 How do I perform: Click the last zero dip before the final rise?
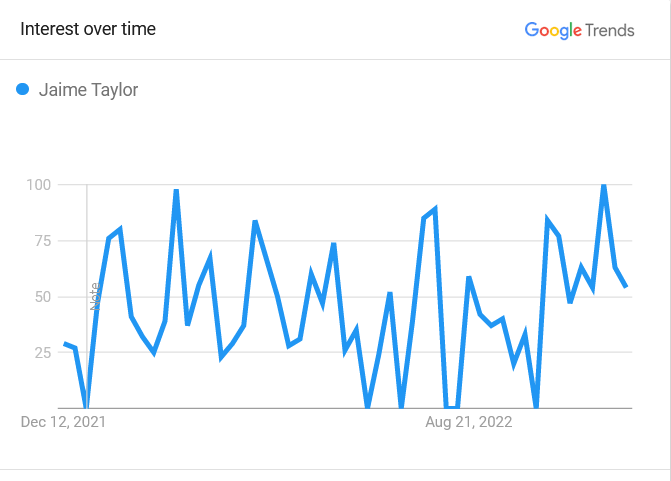pos(536,405)
